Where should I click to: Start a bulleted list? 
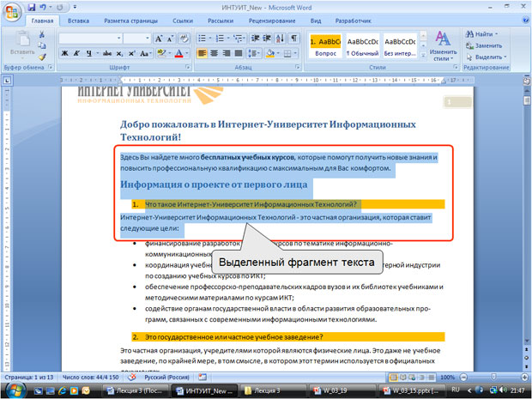pyautogui.click(x=203, y=39)
